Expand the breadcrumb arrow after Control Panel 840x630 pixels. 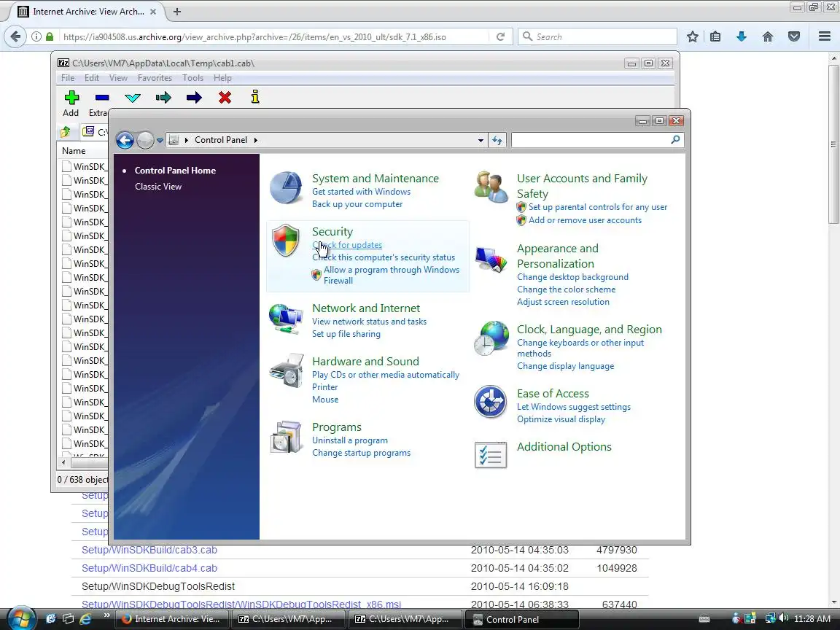point(255,140)
